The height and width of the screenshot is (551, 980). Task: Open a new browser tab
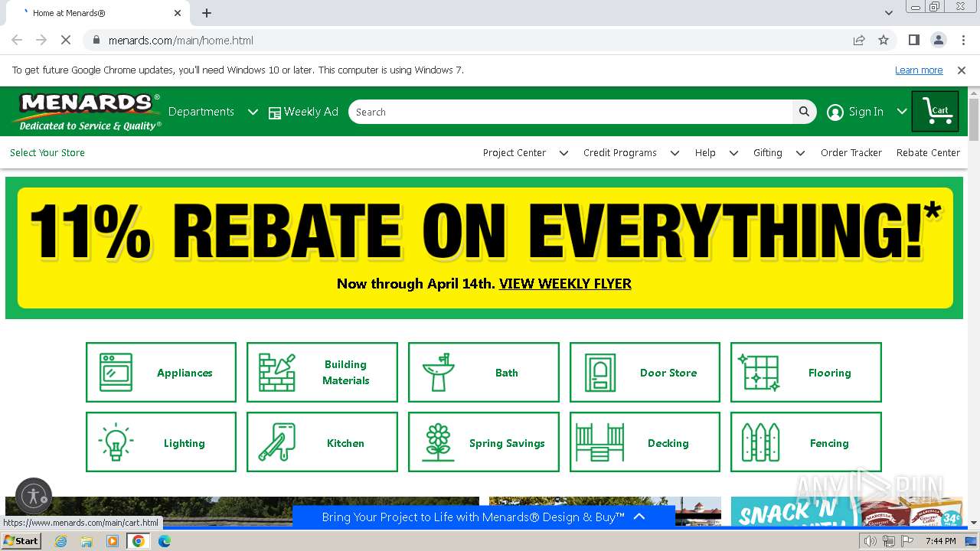[x=207, y=13]
